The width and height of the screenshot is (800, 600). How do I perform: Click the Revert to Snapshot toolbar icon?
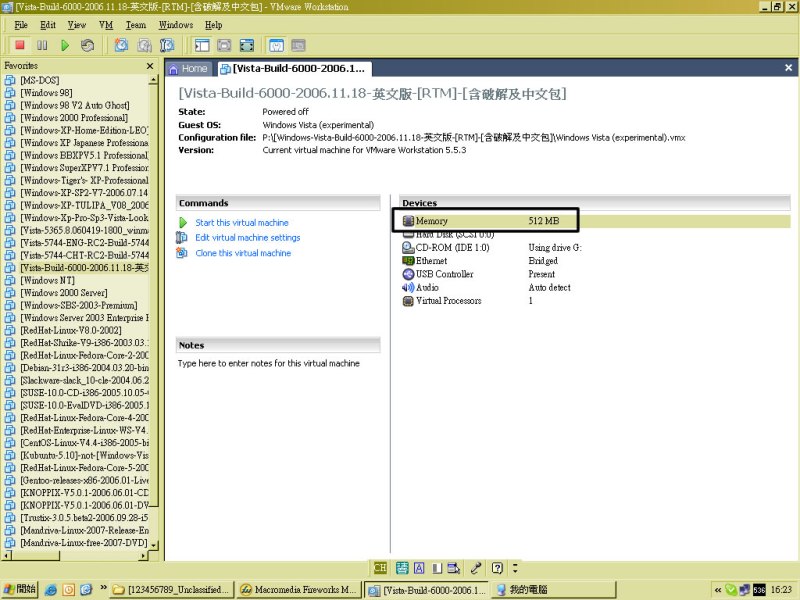click(144, 45)
